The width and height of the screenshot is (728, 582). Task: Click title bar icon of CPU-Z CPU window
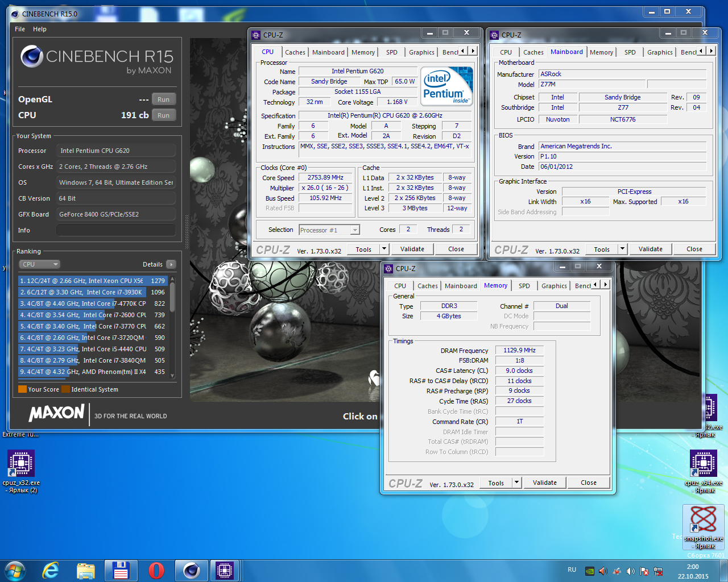point(256,35)
